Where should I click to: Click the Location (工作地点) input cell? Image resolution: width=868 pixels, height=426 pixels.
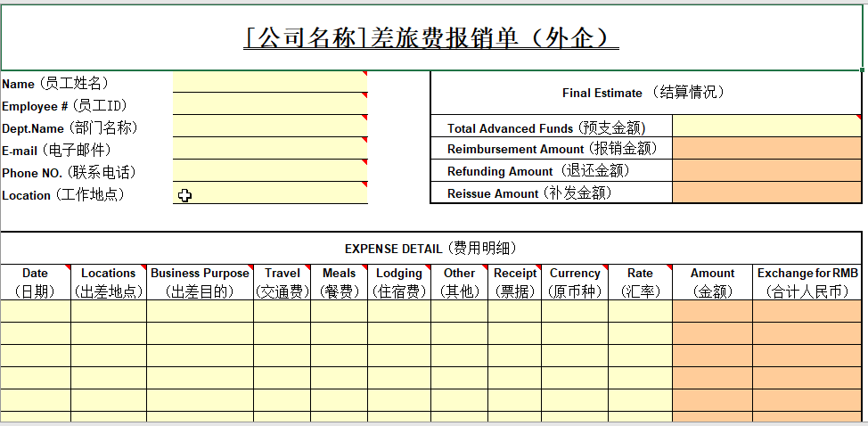[269, 194]
